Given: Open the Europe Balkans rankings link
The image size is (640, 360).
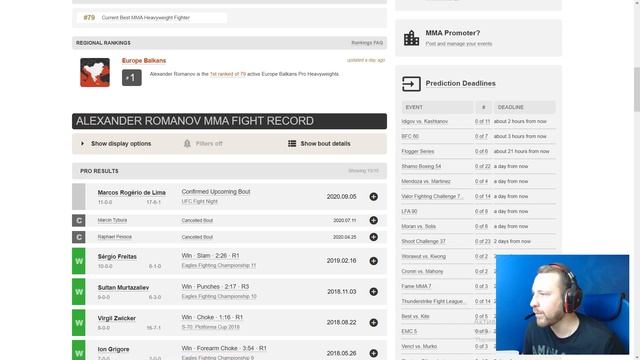Looking at the screenshot, I should pyautogui.click(x=144, y=60).
